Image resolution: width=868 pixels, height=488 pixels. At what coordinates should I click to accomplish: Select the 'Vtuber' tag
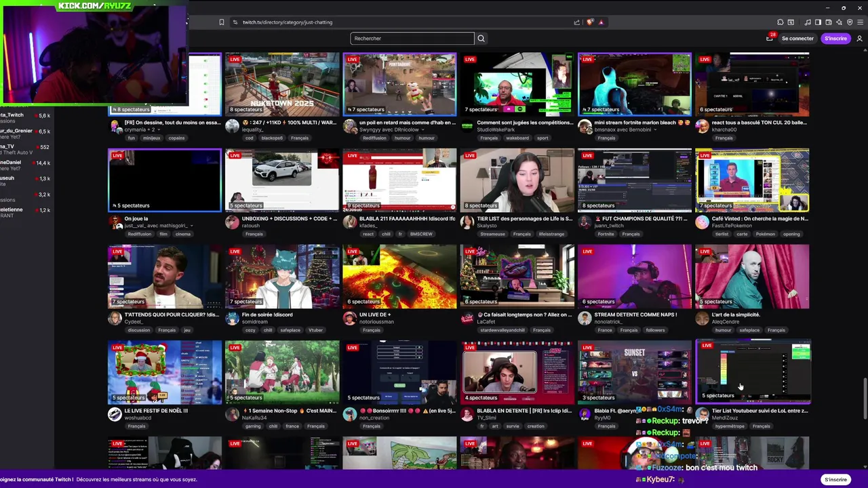point(315,330)
